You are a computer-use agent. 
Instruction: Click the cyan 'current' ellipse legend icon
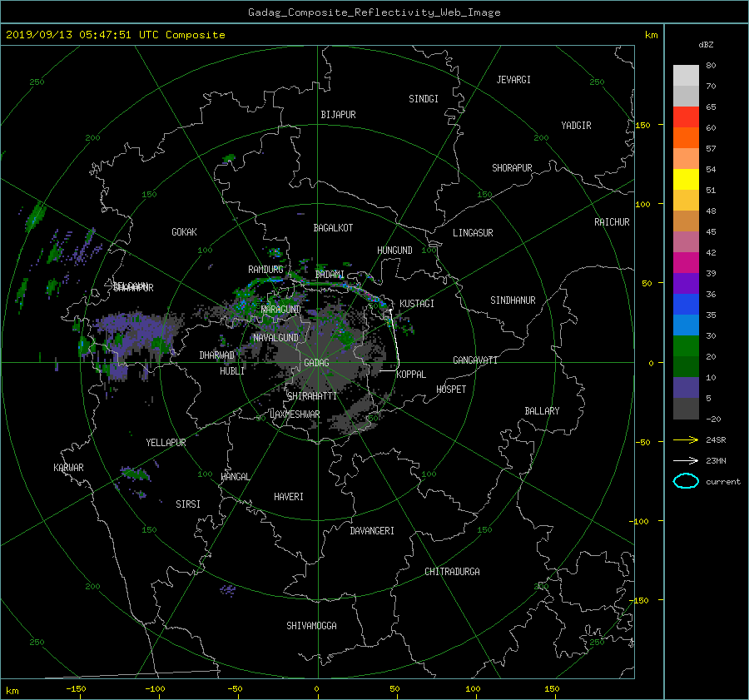(x=686, y=481)
